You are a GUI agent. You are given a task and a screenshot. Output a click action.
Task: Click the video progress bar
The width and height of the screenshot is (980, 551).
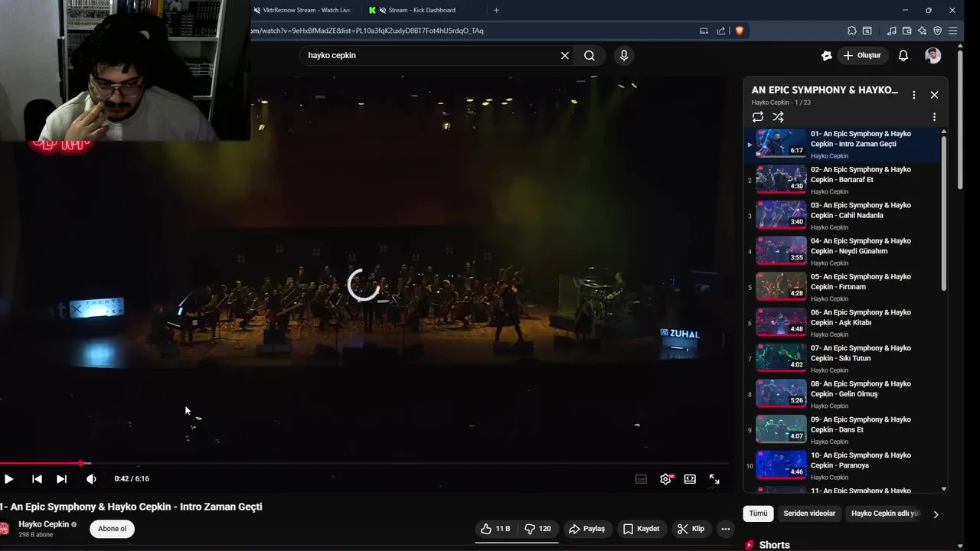tap(364, 463)
